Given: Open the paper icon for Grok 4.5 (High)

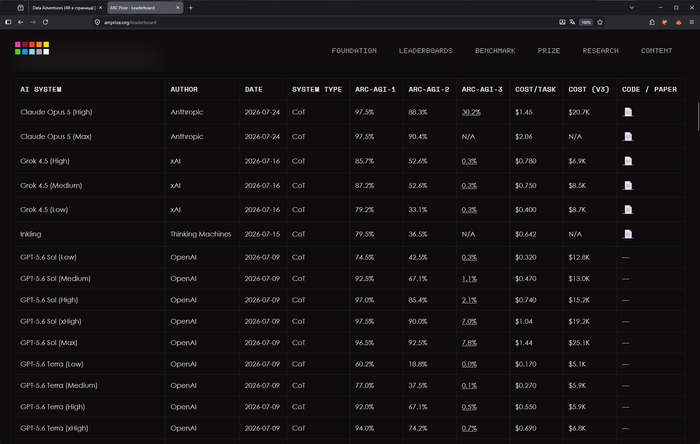Looking at the screenshot, I should [x=628, y=161].
